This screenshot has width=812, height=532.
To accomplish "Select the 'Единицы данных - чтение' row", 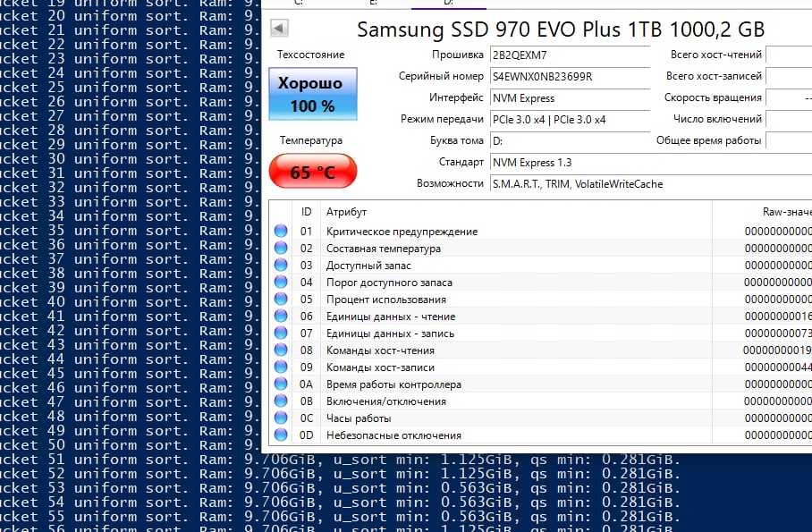I will tap(540, 316).
